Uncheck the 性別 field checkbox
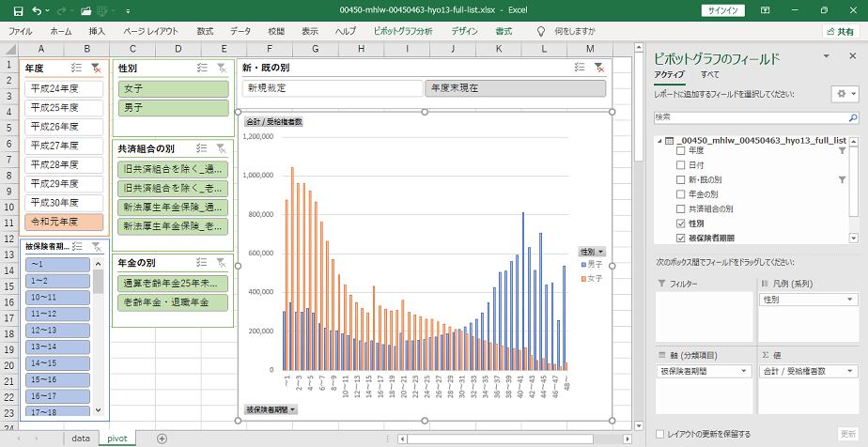Viewport: 868px width, 447px height. click(x=681, y=223)
